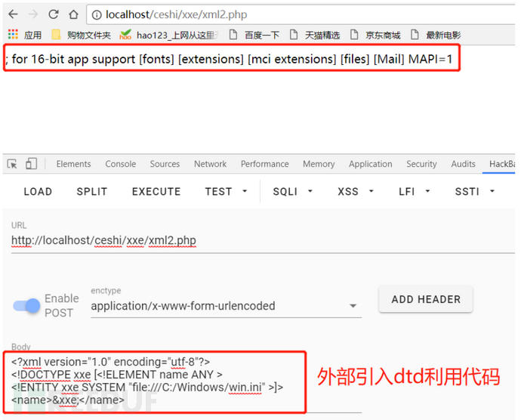This screenshot has width=521, height=420.
Task: Open the 天猫精选 bookmark
Action: click(x=315, y=35)
